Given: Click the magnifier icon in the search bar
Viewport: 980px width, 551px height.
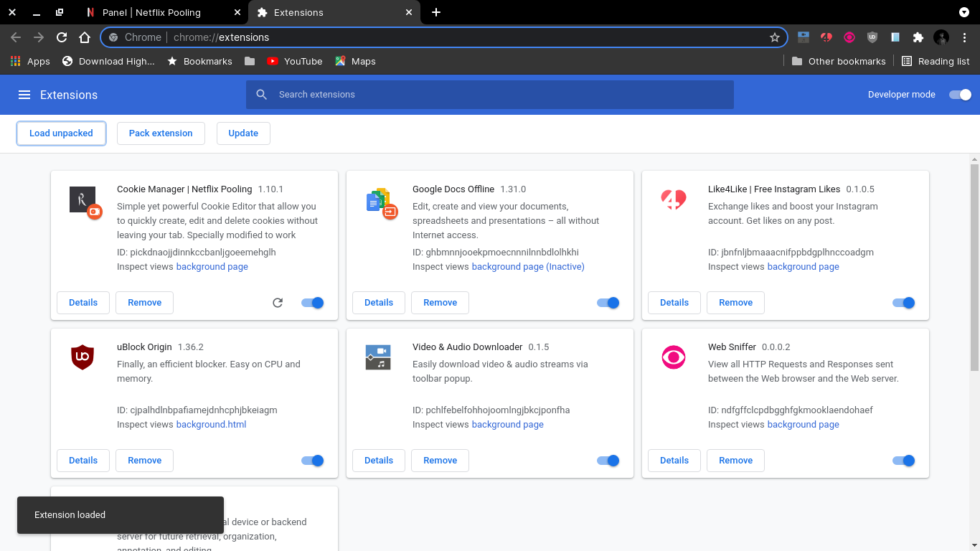Looking at the screenshot, I should [262, 95].
